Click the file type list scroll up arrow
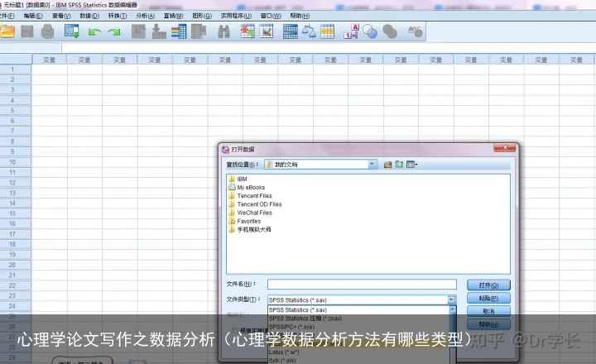Viewport: 596px width, 364px height. click(452, 309)
